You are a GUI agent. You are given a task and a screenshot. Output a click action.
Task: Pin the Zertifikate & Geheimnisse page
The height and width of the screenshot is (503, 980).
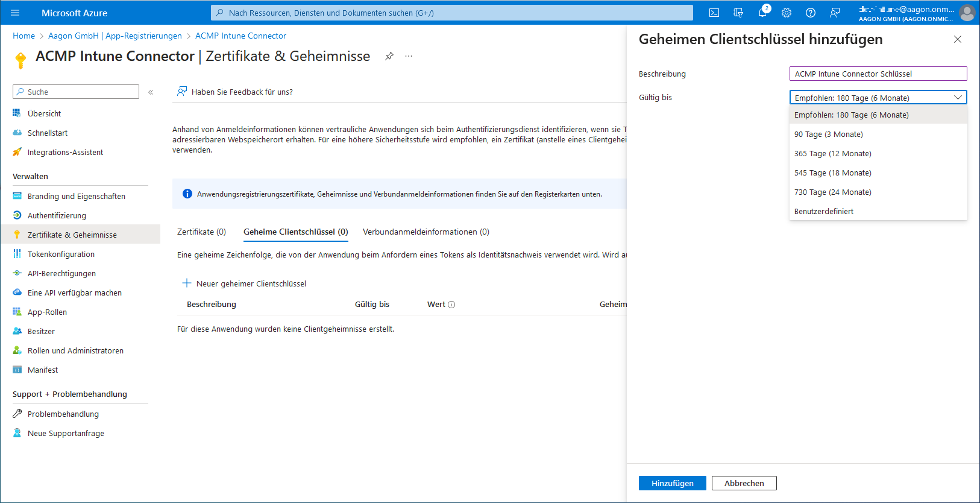pyautogui.click(x=389, y=56)
